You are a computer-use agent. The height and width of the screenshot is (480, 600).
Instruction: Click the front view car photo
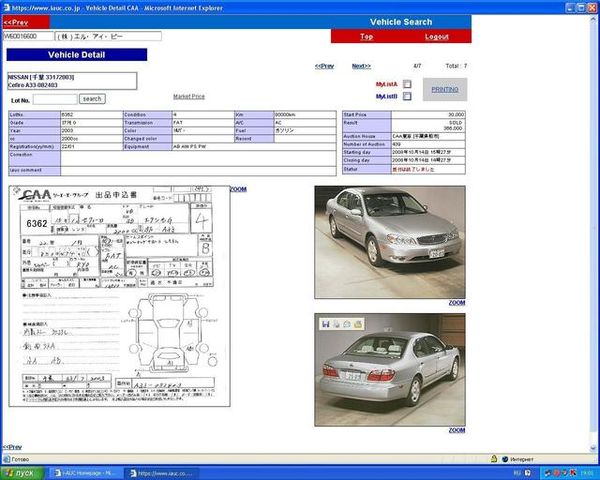[x=389, y=240]
